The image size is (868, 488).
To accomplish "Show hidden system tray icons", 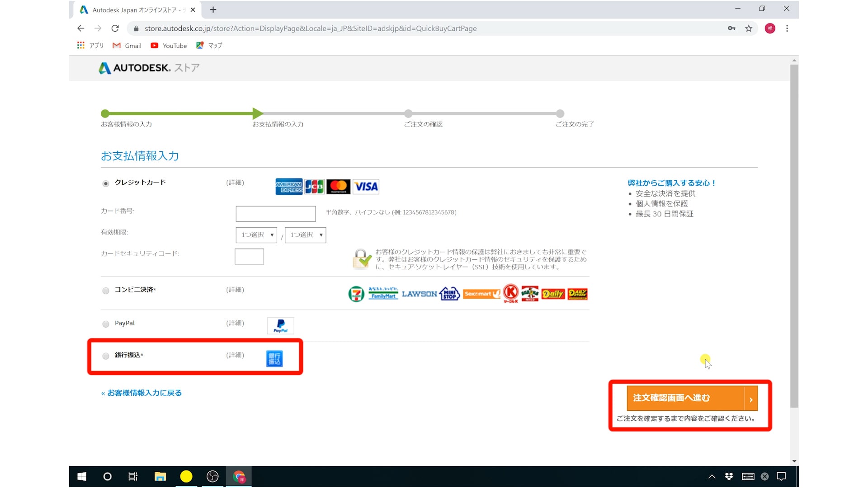I will (712, 476).
